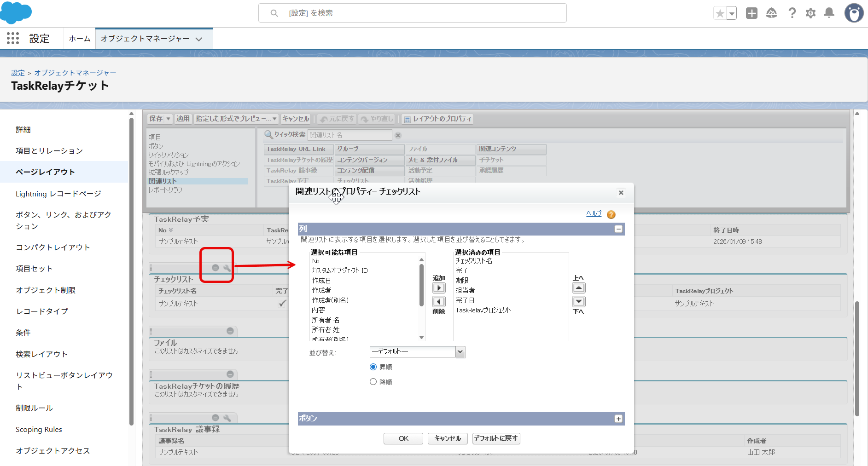This screenshot has height=466, width=868.
Task: Switch to the ホーム tab
Action: point(80,39)
